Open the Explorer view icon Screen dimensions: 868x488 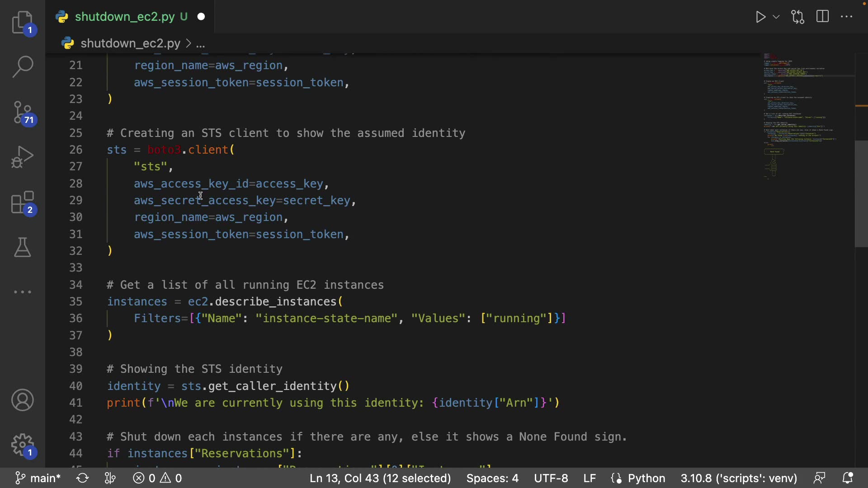pyautogui.click(x=22, y=23)
